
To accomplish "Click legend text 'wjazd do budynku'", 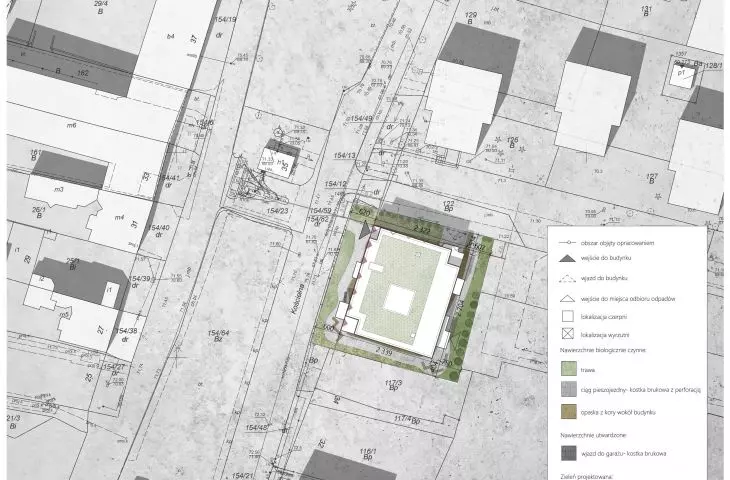I will 604,278.
